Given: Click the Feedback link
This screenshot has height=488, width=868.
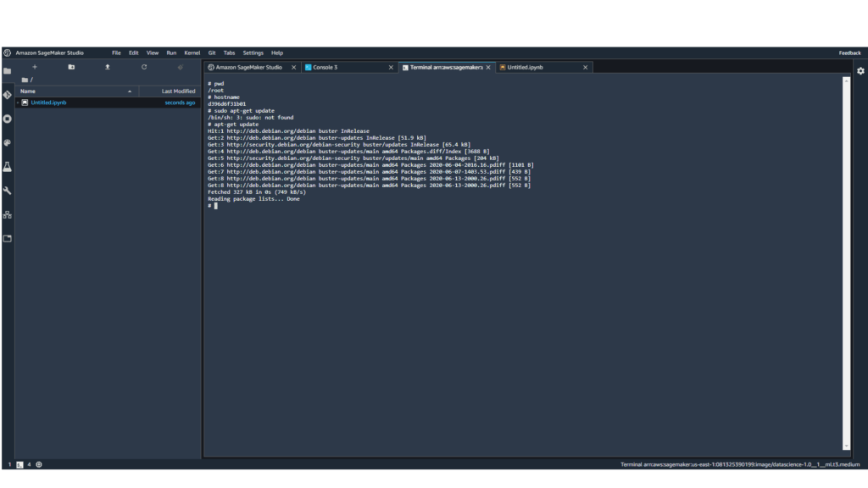Looking at the screenshot, I should pyautogui.click(x=849, y=53).
